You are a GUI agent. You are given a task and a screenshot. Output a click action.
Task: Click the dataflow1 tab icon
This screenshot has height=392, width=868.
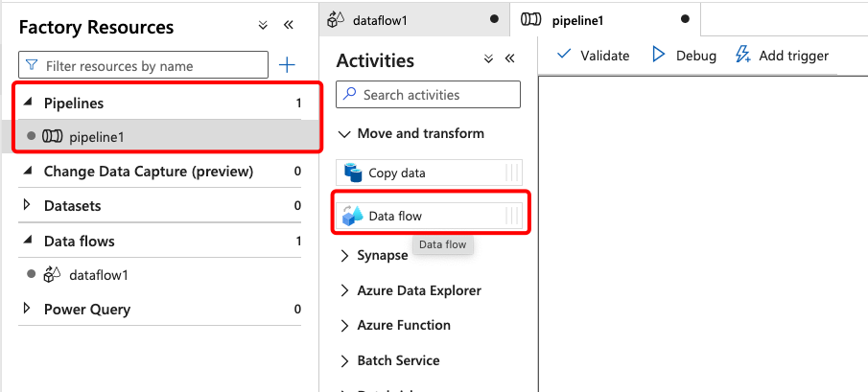click(x=336, y=19)
